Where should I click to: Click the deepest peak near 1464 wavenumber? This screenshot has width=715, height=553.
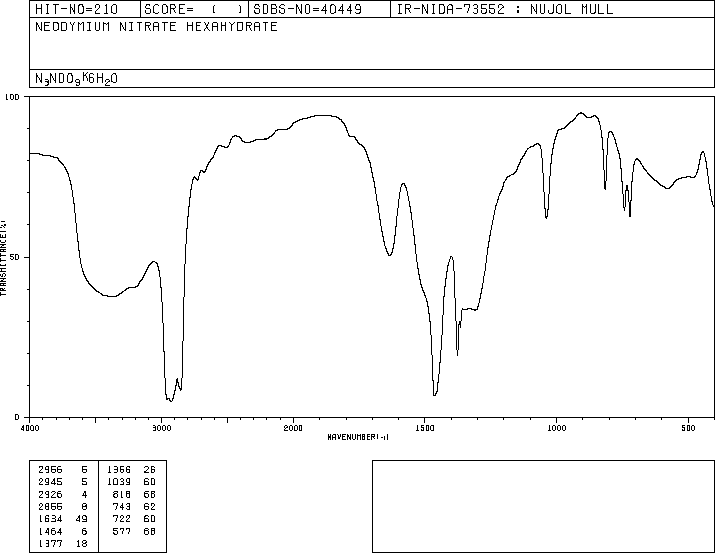pos(435,394)
